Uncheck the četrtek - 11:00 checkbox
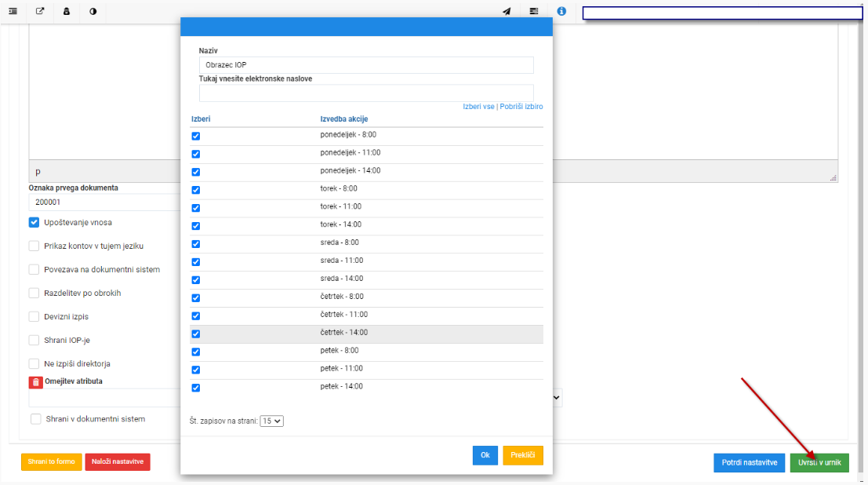The width and height of the screenshot is (868, 485). (196, 316)
